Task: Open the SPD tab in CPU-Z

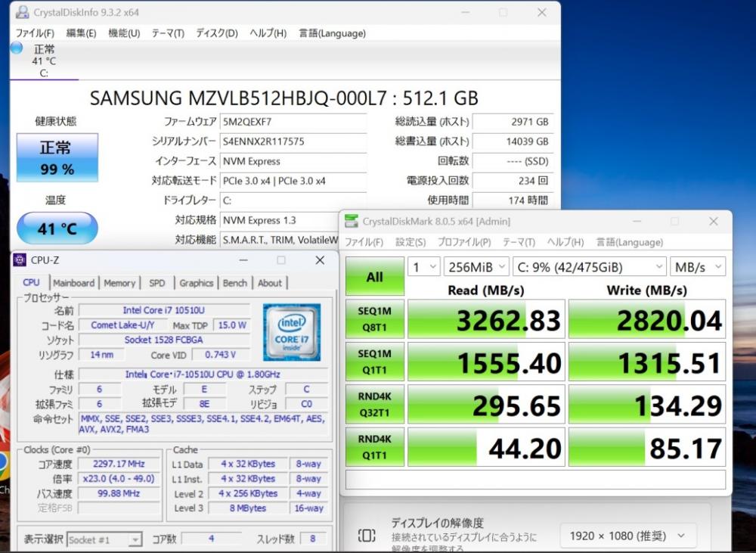Action: pos(157,283)
